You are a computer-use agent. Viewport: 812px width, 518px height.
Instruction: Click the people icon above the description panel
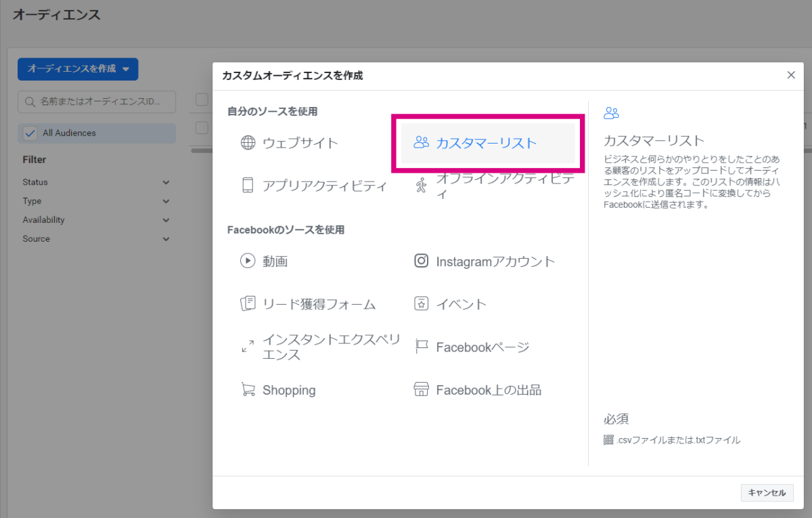click(611, 113)
